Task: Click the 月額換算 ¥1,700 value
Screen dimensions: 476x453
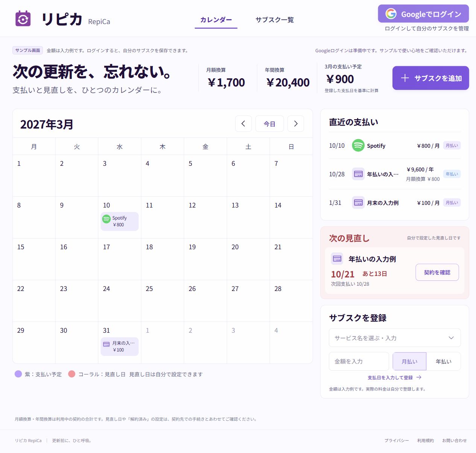Action: (227, 82)
